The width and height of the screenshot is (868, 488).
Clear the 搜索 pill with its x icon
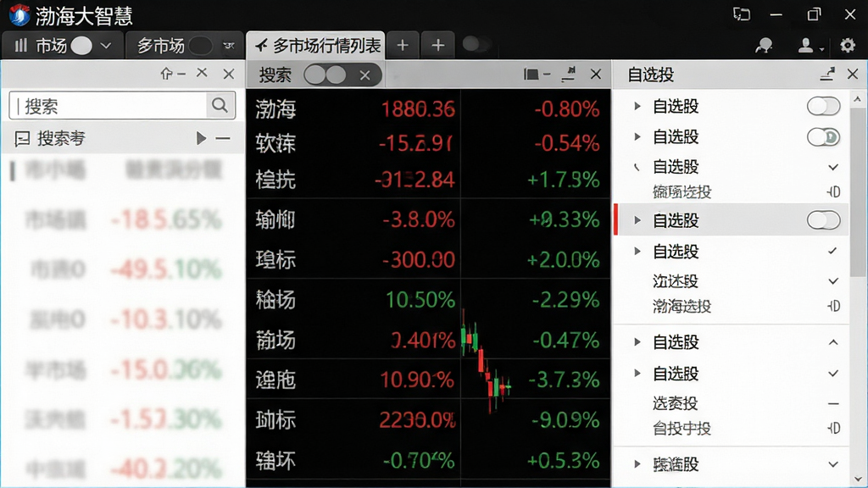point(364,75)
